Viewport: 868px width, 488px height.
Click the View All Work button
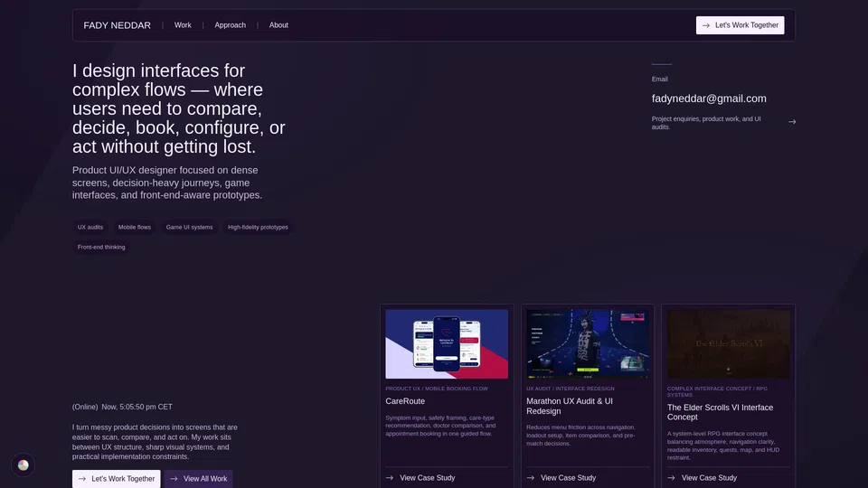198,479
